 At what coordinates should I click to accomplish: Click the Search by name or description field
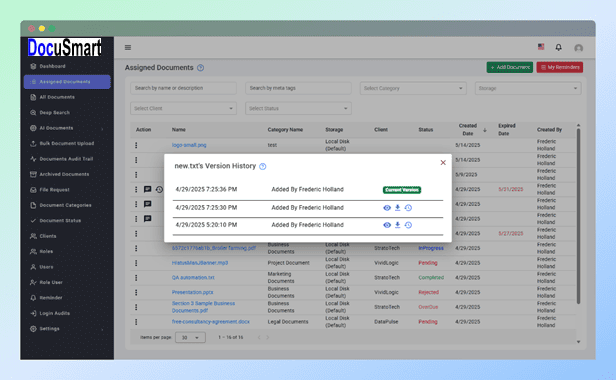pyautogui.click(x=183, y=88)
